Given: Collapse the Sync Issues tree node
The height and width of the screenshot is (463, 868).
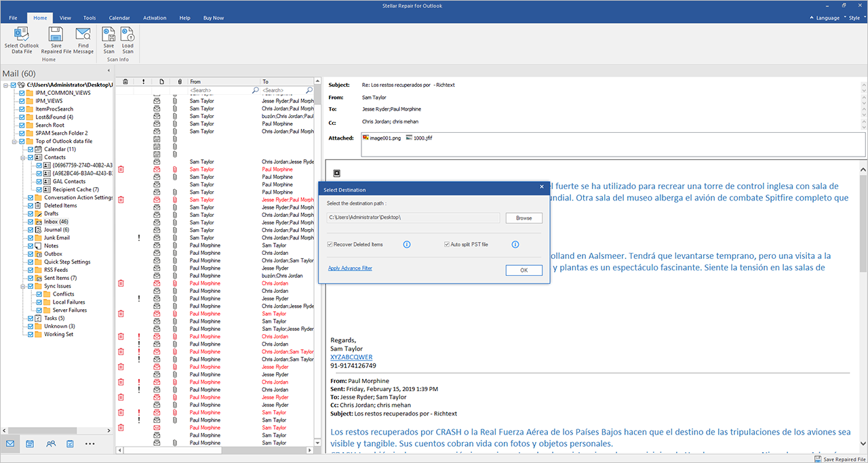Looking at the screenshot, I should click(x=23, y=286).
